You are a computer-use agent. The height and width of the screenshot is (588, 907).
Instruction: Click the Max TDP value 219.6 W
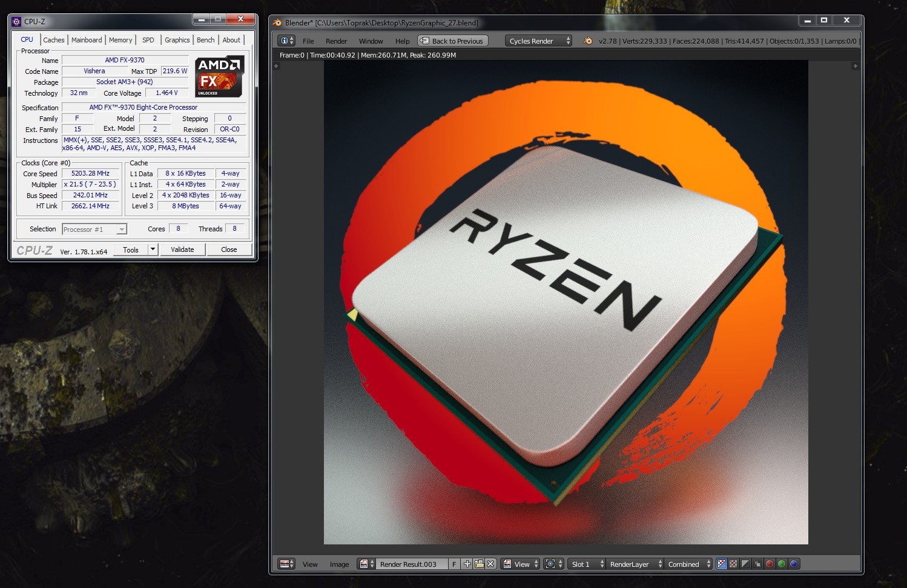pyautogui.click(x=175, y=71)
